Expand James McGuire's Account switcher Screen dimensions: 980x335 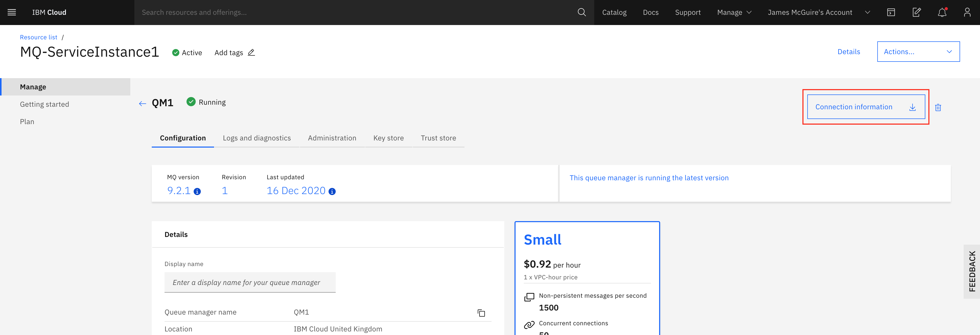[x=867, y=12]
